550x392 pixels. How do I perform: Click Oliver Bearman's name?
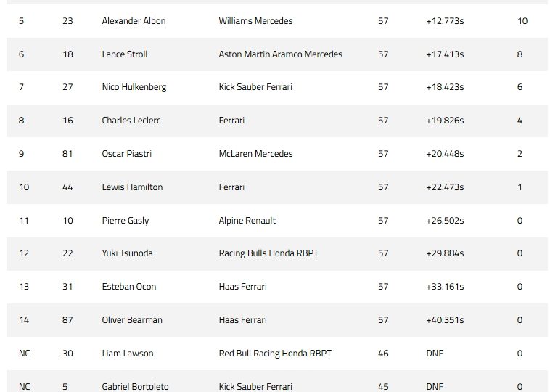click(x=132, y=320)
